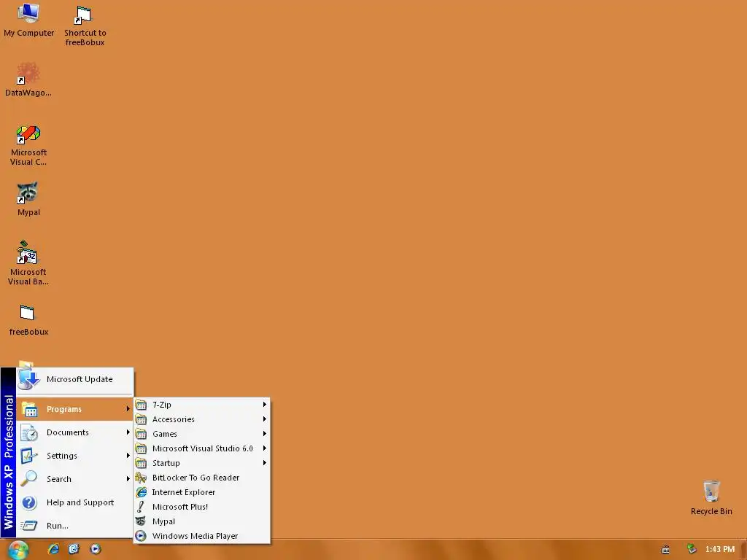Launch Internet Explorer from the quick launch bar
Image resolution: width=747 pixels, height=560 pixels.
(53, 549)
